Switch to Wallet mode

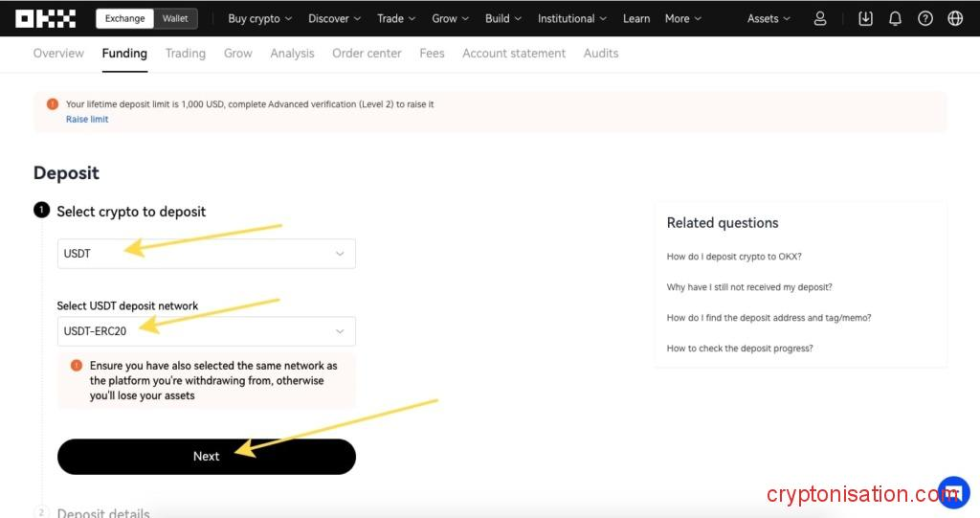pyautogui.click(x=175, y=18)
